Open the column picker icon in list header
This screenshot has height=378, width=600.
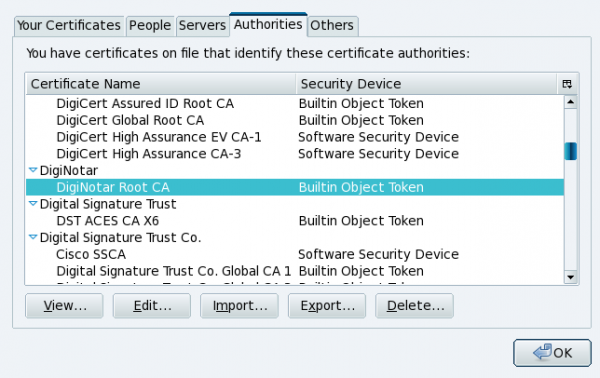tap(567, 84)
